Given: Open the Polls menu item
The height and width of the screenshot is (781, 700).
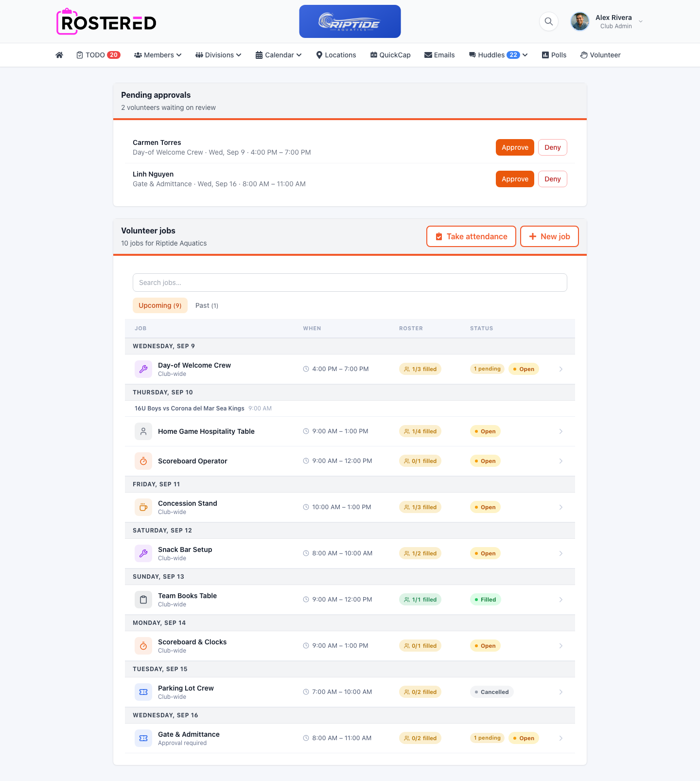Looking at the screenshot, I should point(554,55).
